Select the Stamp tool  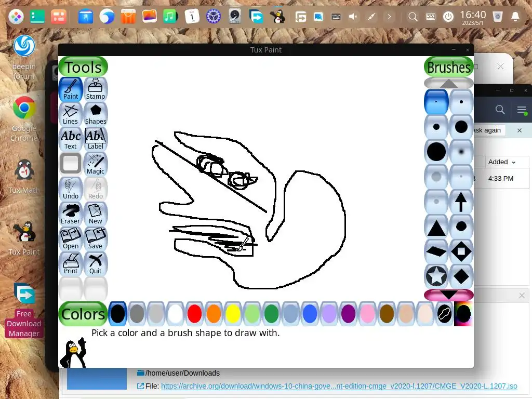coord(96,89)
